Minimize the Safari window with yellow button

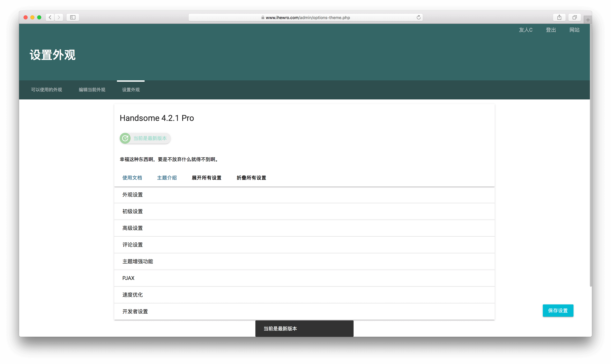pos(32,17)
